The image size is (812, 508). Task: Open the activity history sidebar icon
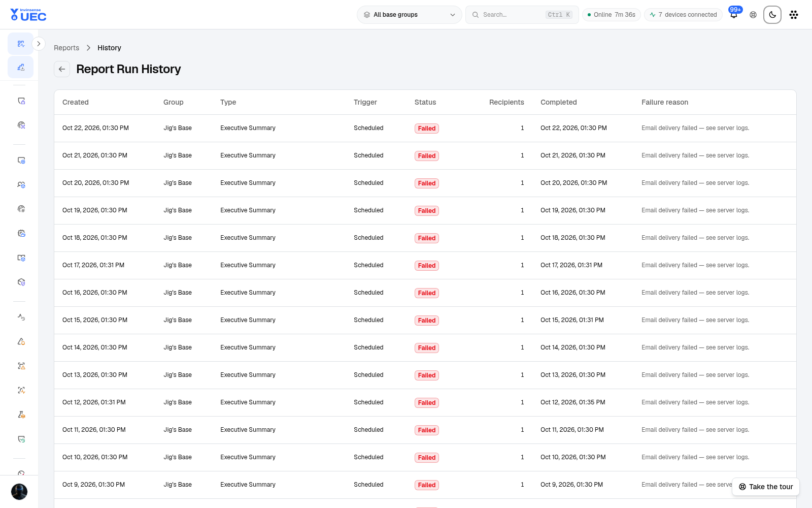pos(21,317)
